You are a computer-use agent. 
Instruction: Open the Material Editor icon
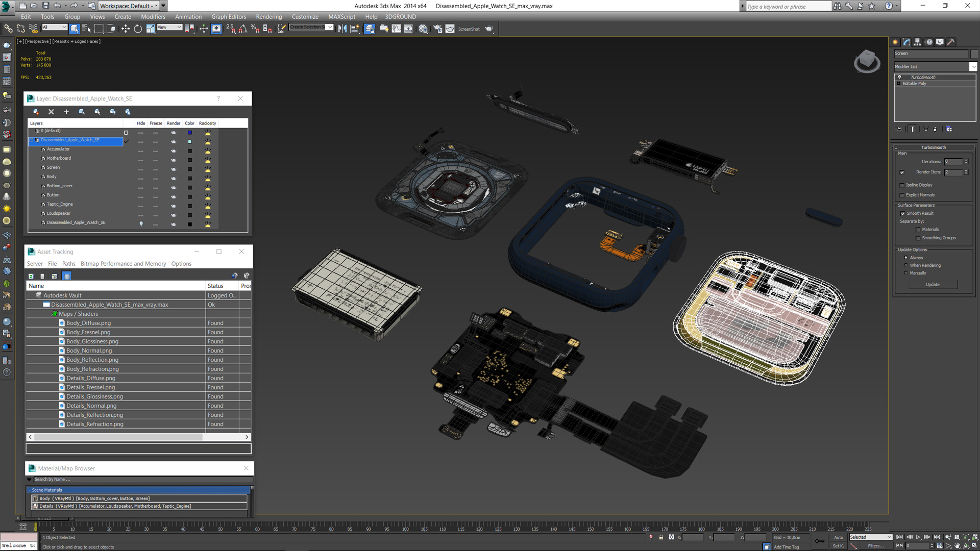tap(423, 29)
